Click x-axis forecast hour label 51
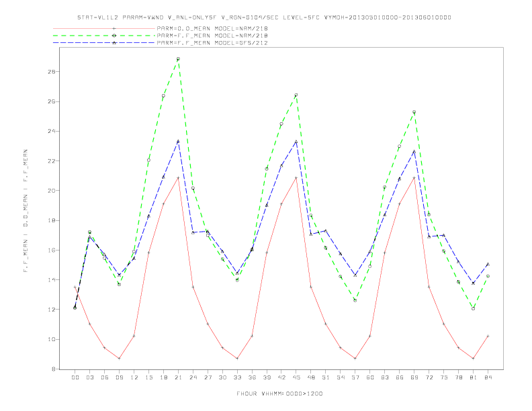Image resolution: width=532 pixels, height=411 pixels. [x=326, y=377]
